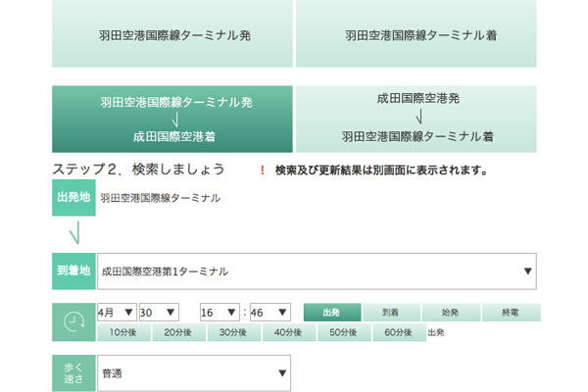The height and width of the screenshot is (392, 588).
Task: Click the red exclamation mark icon
Action: [263, 171]
